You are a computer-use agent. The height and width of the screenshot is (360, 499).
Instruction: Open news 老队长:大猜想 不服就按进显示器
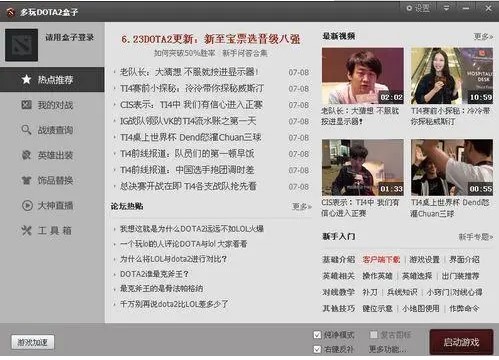pyautogui.click(x=189, y=72)
